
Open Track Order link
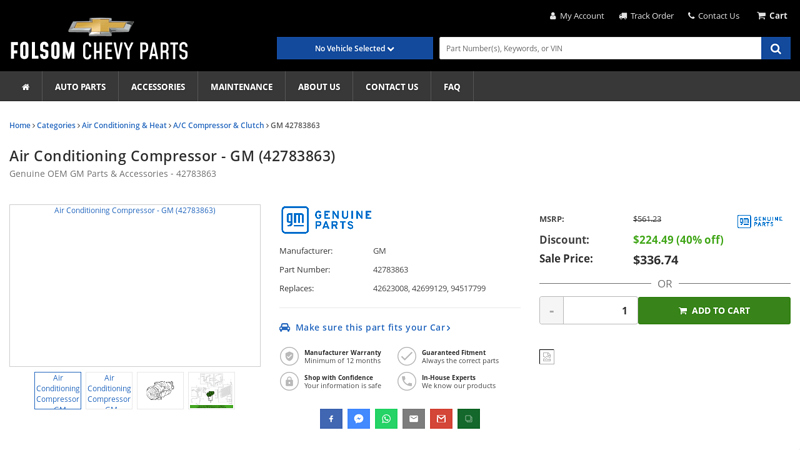[646, 16]
